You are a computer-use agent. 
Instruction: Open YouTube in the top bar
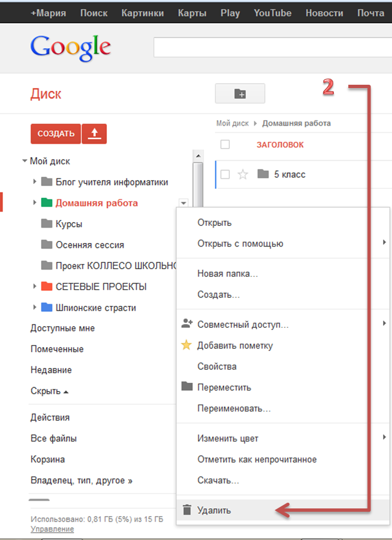pyautogui.click(x=272, y=13)
